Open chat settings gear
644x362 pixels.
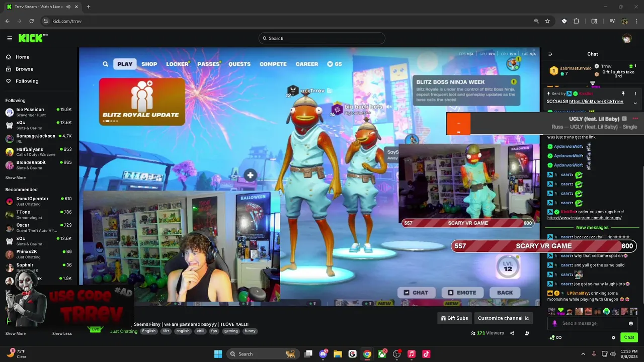613,337
